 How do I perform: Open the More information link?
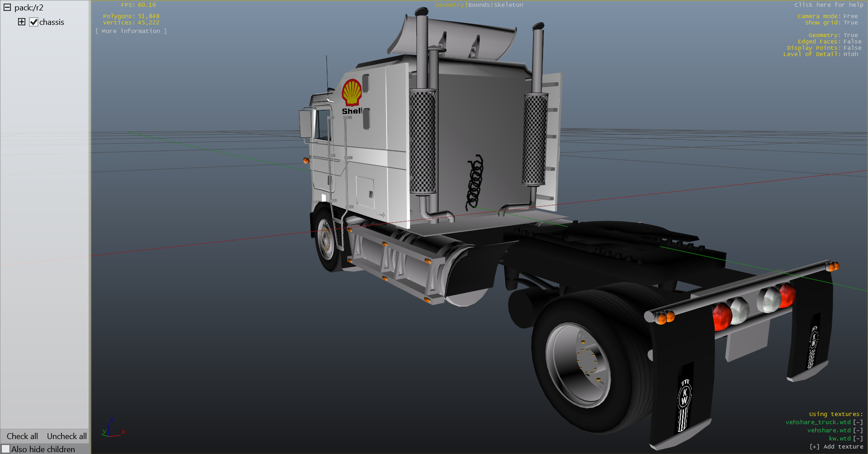pyautogui.click(x=131, y=31)
